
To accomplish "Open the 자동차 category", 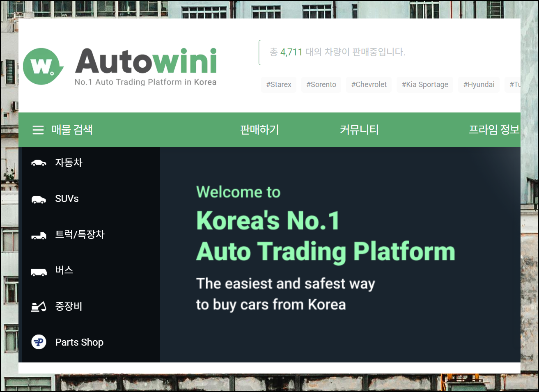I will pos(69,163).
